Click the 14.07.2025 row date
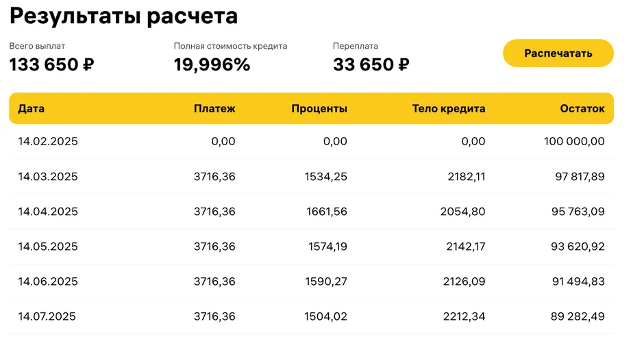Viewport: 644px width, 337px height. [x=47, y=316]
